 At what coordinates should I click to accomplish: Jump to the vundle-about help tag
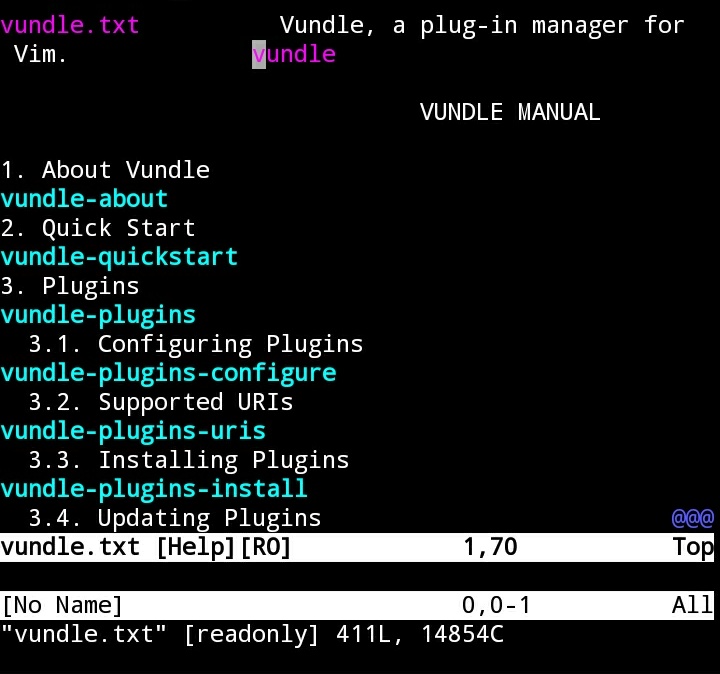84,199
